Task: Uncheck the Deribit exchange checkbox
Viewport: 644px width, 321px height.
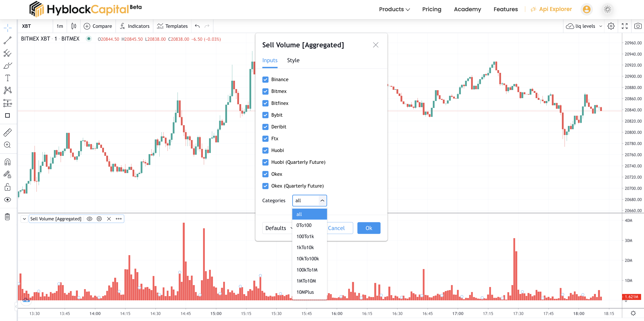Action: (x=265, y=127)
